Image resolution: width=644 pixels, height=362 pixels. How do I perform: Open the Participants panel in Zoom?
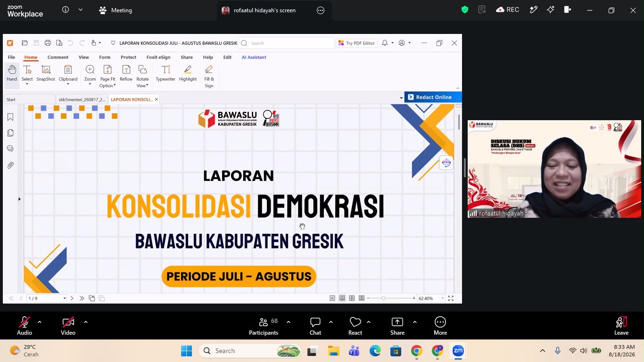coord(264,326)
